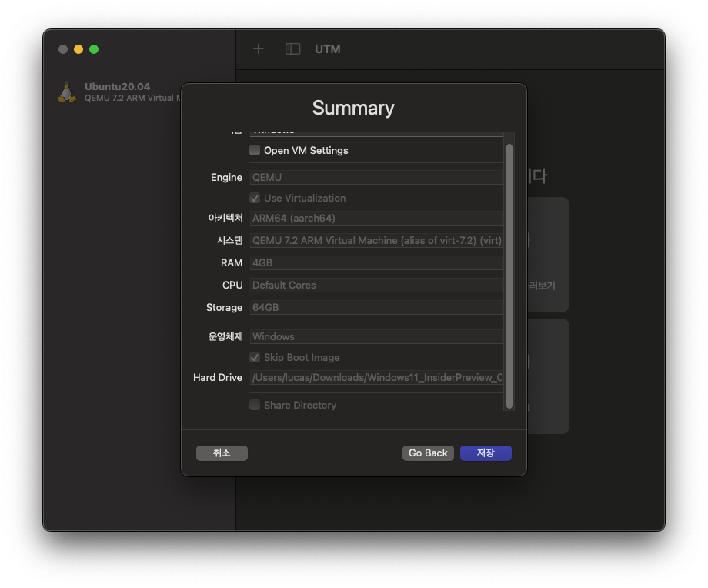Image resolution: width=708 pixels, height=588 pixels.
Task: Click the Hard Drive path field
Action: 376,378
